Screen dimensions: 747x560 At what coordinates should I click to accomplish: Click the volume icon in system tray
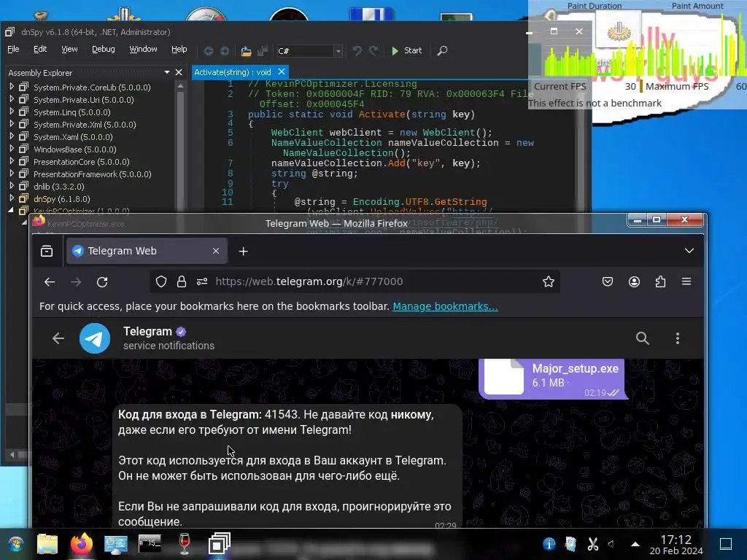click(611, 544)
